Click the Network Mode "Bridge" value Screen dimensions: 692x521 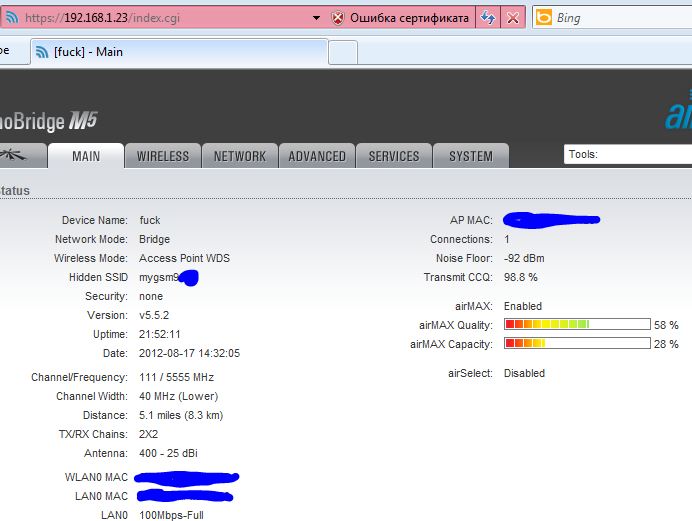point(154,239)
